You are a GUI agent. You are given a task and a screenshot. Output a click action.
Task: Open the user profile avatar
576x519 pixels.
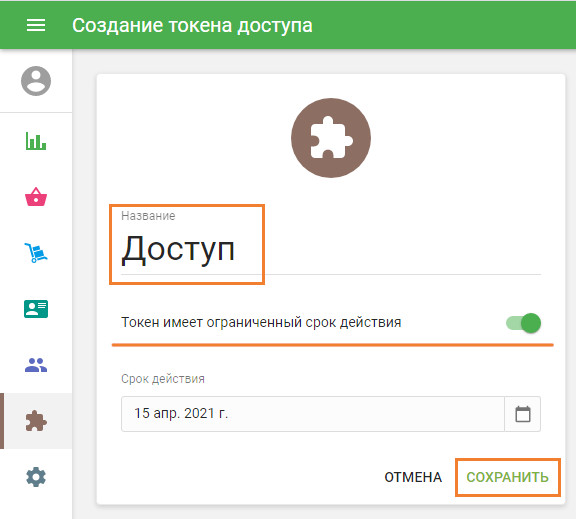click(36, 81)
